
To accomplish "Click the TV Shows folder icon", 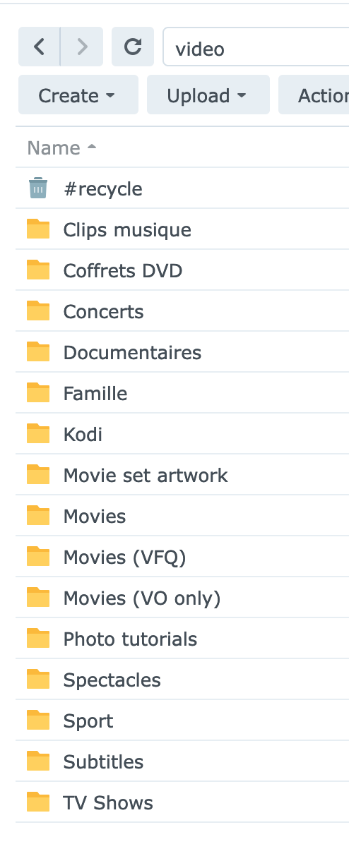I will pyautogui.click(x=38, y=802).
